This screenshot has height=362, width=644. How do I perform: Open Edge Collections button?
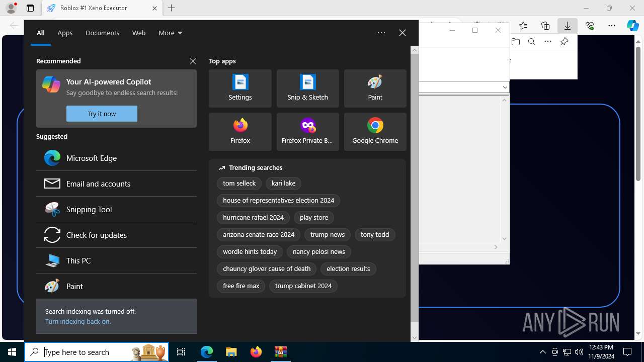(x=545, y=26)
